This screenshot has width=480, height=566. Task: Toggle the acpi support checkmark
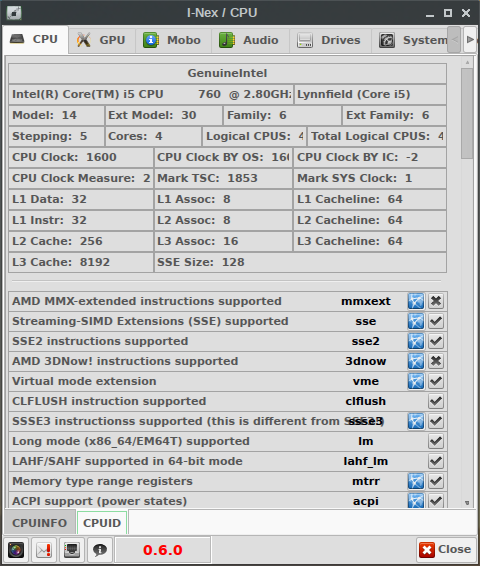(x=436, y=500)
